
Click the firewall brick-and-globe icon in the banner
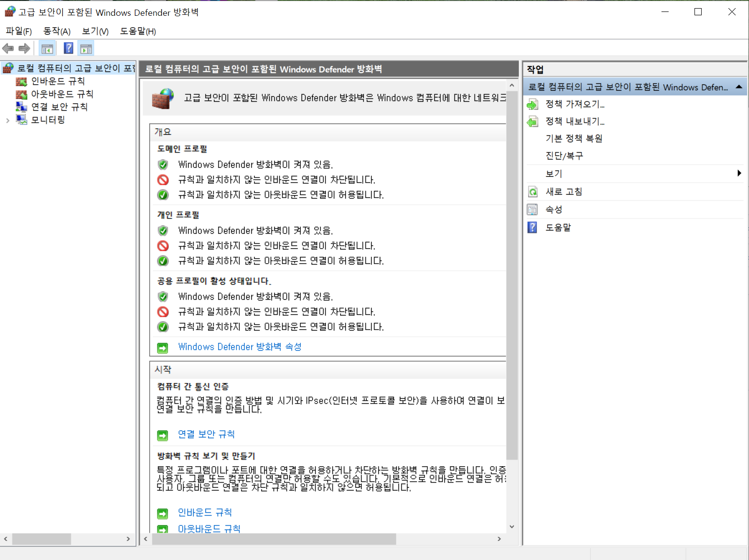click(163, 99)
